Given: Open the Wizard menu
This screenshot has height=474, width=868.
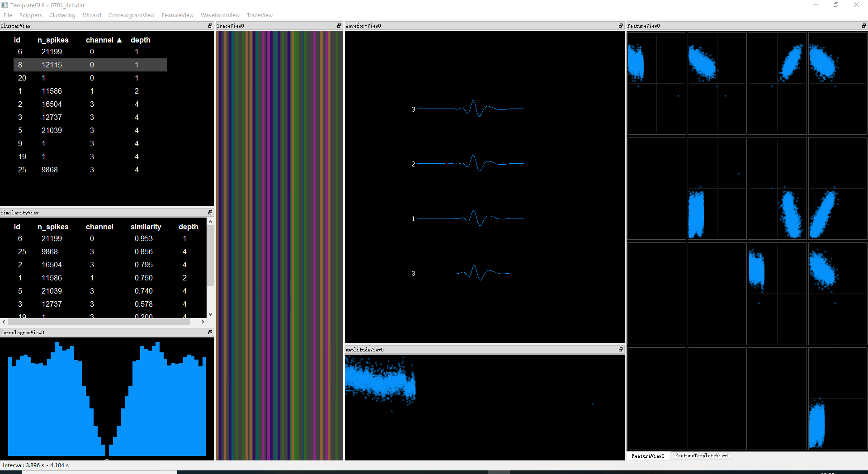Looking at the screenshot, I should tap(92, 15).
